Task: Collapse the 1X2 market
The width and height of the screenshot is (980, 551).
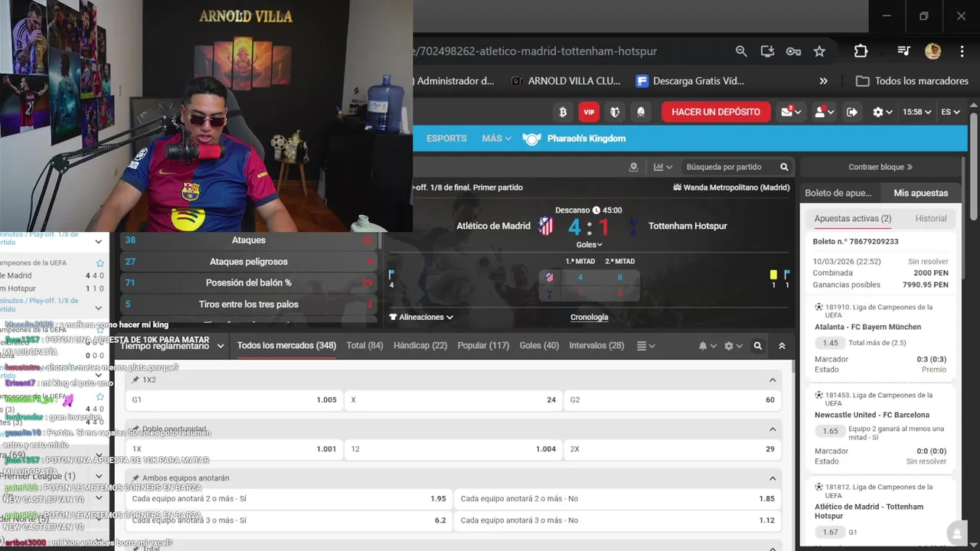Action: coord(773,380)
